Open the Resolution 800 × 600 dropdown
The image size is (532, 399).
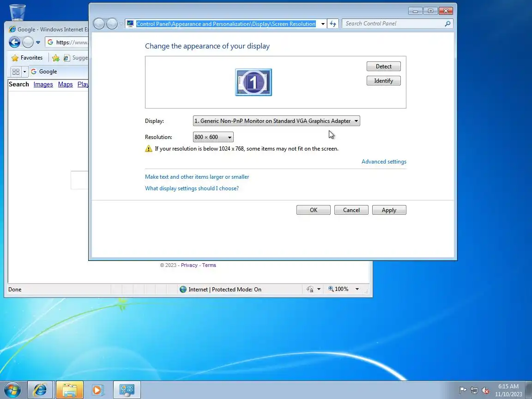[213, 137]
